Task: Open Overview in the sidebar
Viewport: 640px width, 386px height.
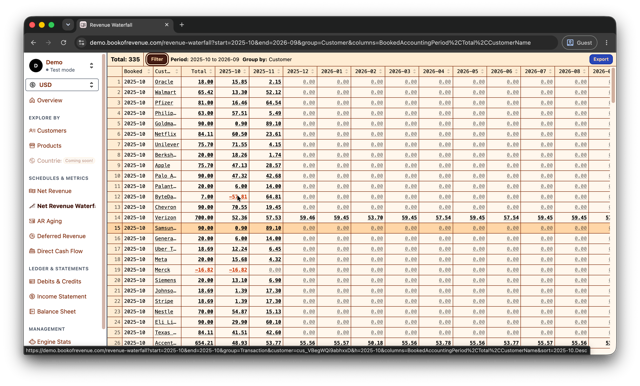Action: click(49, 100)
